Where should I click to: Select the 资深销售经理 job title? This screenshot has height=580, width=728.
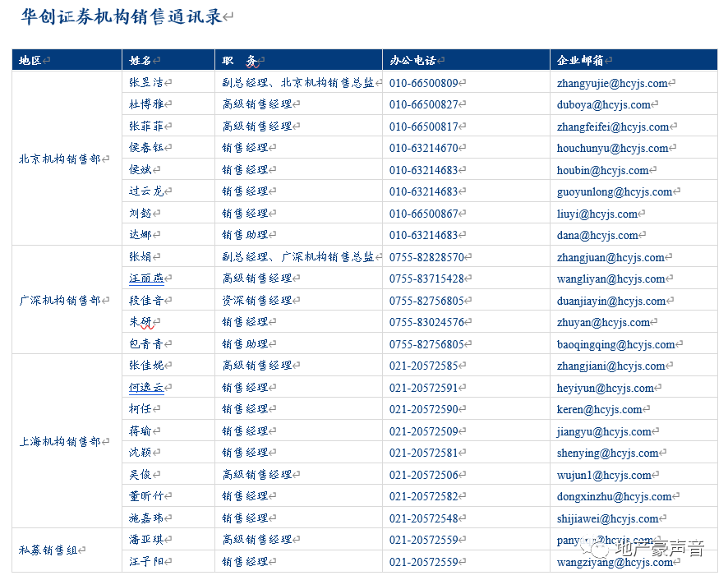pos(256,301)
